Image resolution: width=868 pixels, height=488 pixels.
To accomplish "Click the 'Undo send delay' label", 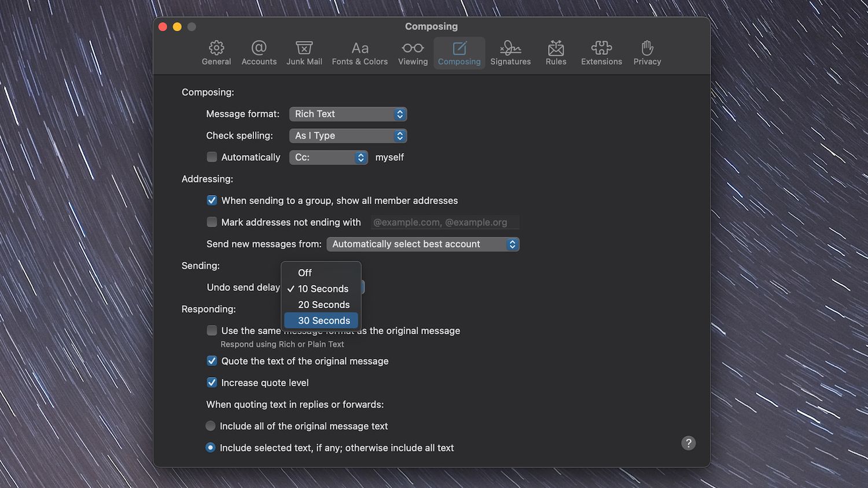I will [243, 287].
